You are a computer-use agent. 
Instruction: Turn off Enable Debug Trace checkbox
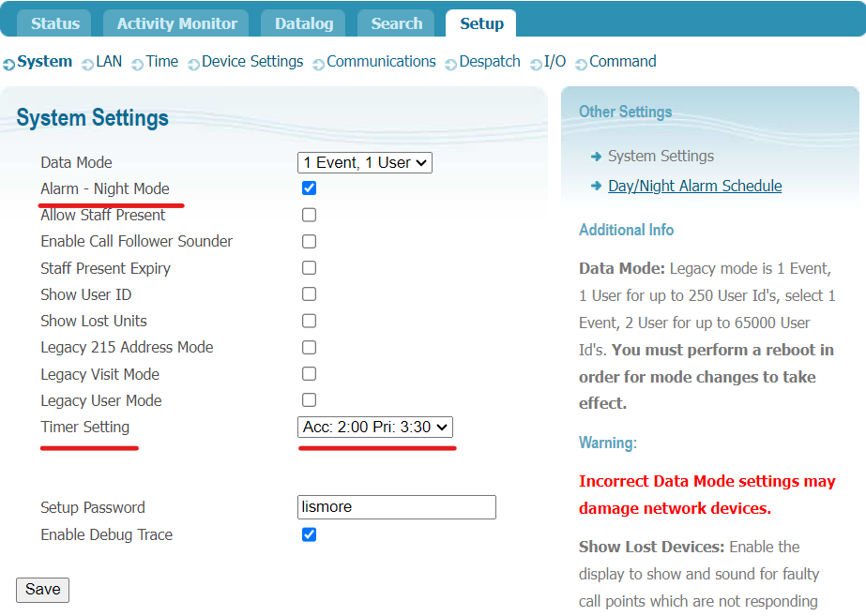point(309,534)
